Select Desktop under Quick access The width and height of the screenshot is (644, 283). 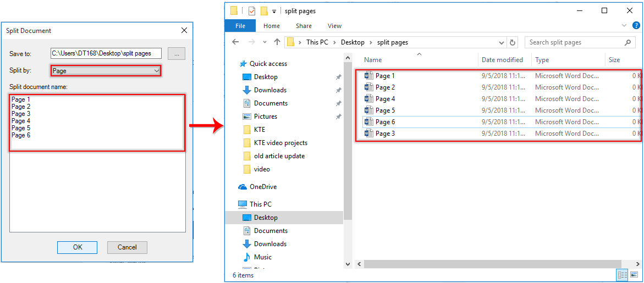click(x=266, y=77)
